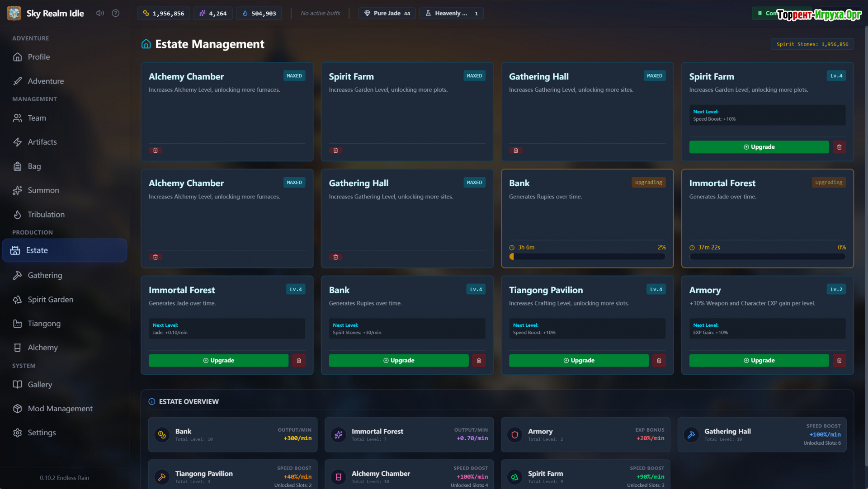868x489 pixels.
Task: Upgrade the Lv.4 Immortal Forest
Action: [x=218, y=360]
